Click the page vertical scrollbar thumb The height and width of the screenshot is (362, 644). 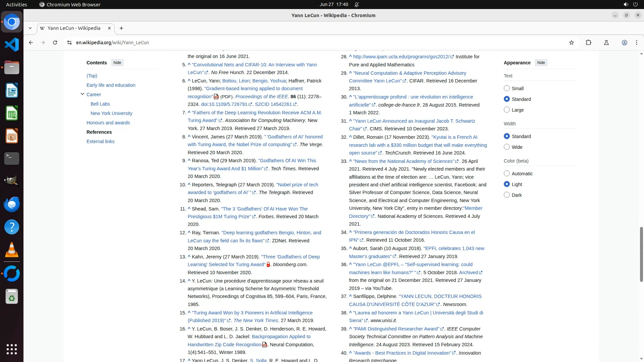point(641,254)
